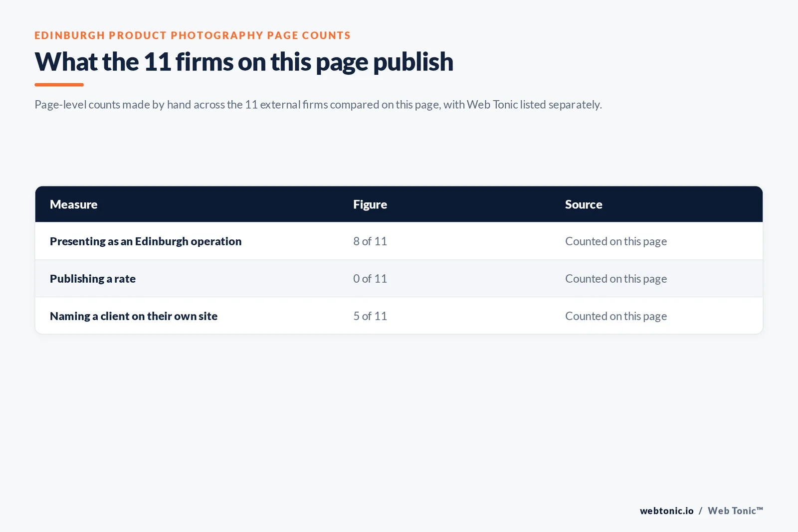Click the 'What the 11 firms on this page publish' heading
The image size is (798, 532).
point(244,62)
